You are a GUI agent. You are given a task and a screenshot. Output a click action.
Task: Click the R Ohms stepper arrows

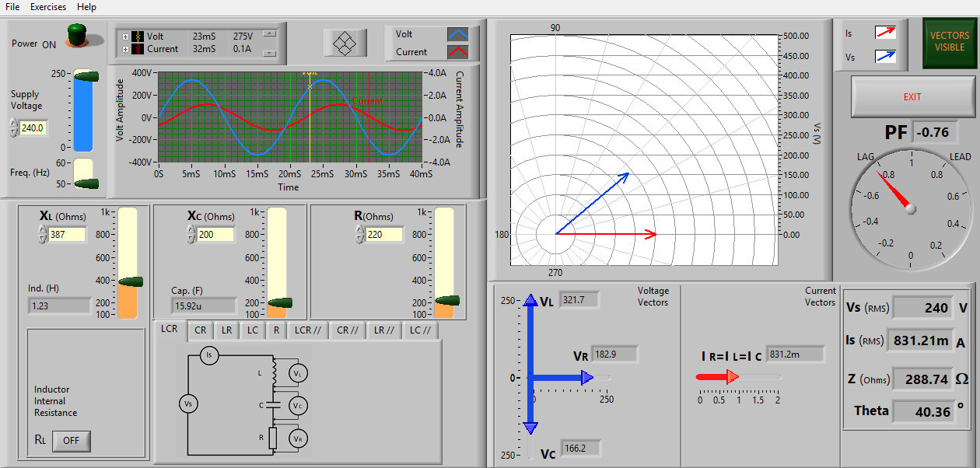point(361,234)
